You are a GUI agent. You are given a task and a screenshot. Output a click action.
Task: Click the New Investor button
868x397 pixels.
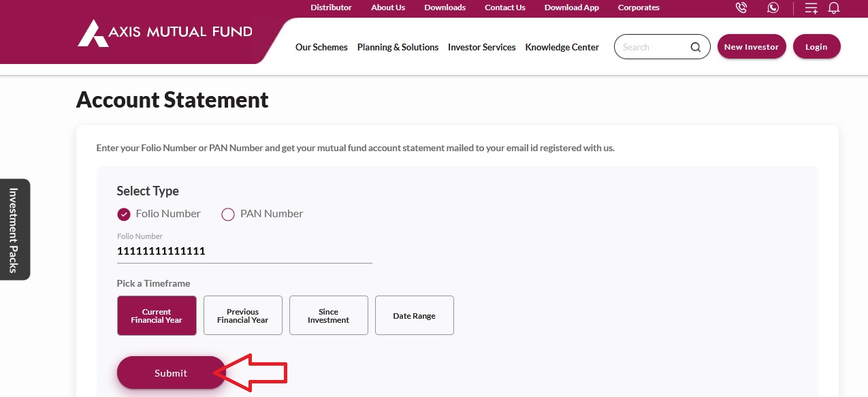tap(752, 46)
